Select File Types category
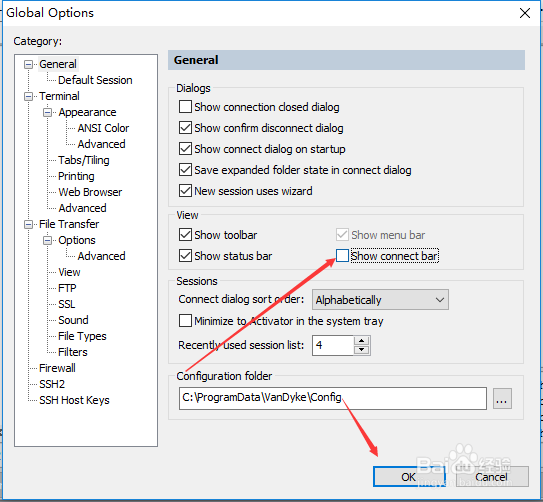 pos(82,336)
